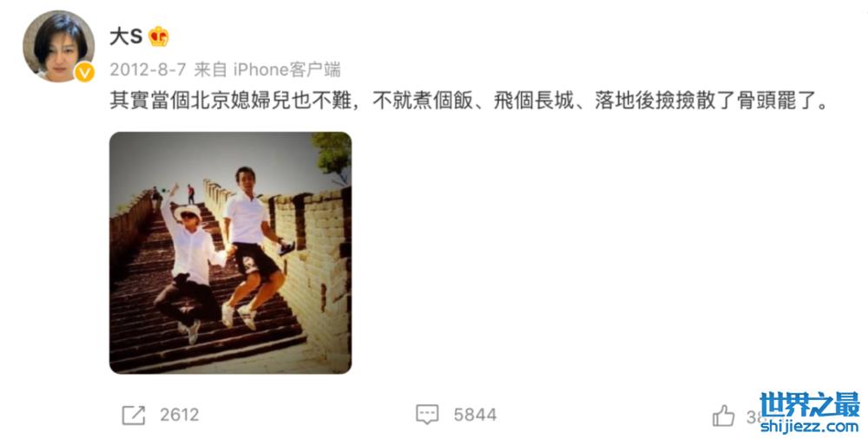Click the repost share icon
This screenshot has height=439, width=868.
tap(134, 416)
